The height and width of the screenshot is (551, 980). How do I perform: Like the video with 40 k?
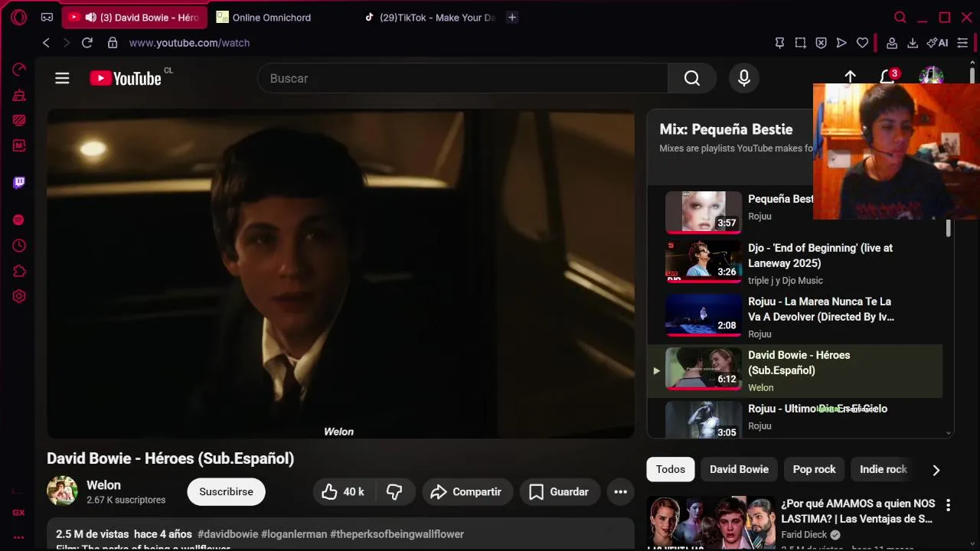[x=343, y=491]
